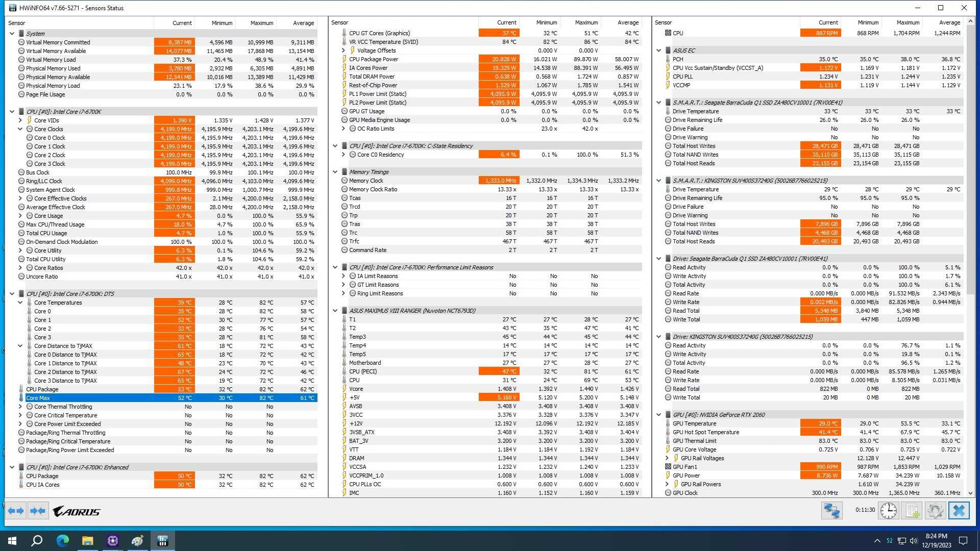980x551 pixels.
Task: Click the Virtual Memory Committed sensor icon
Action: click(x=21, y=42)
